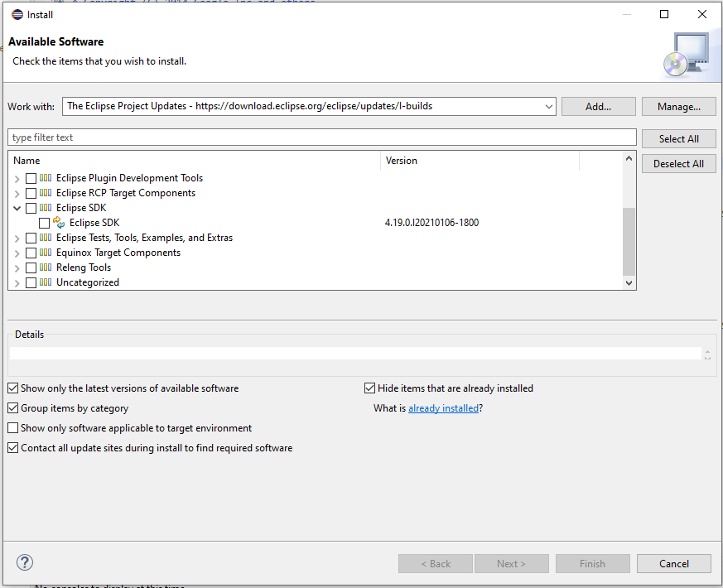Image resolution: width=723 pixels, height=588 pixels.
Task: Expand the Uncategorized node
Action: (17, 283)
